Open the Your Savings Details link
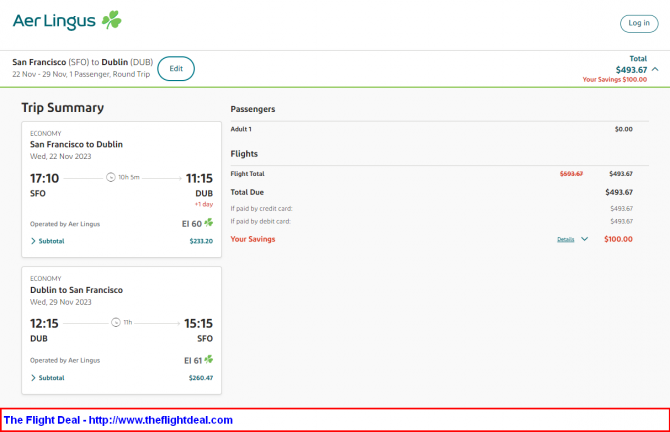The image size is (670, 432). (x=565, y=239)
